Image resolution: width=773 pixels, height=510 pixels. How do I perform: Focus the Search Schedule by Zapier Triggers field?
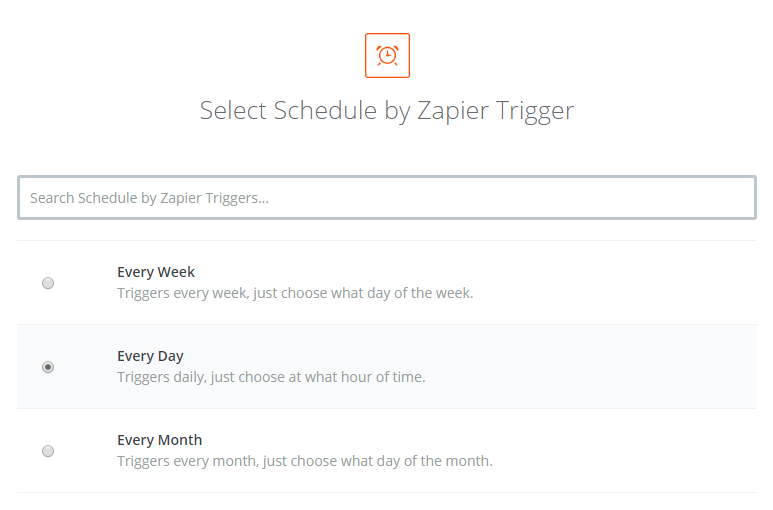click(387, 198)
